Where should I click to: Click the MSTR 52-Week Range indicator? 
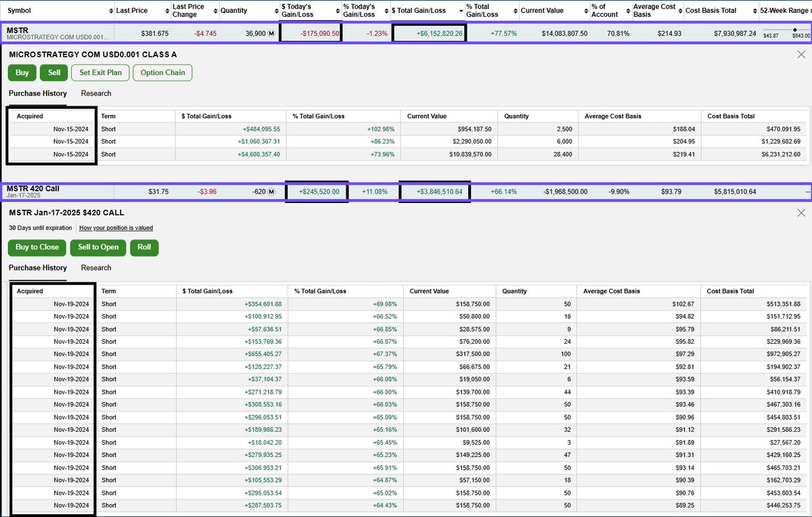786,32
